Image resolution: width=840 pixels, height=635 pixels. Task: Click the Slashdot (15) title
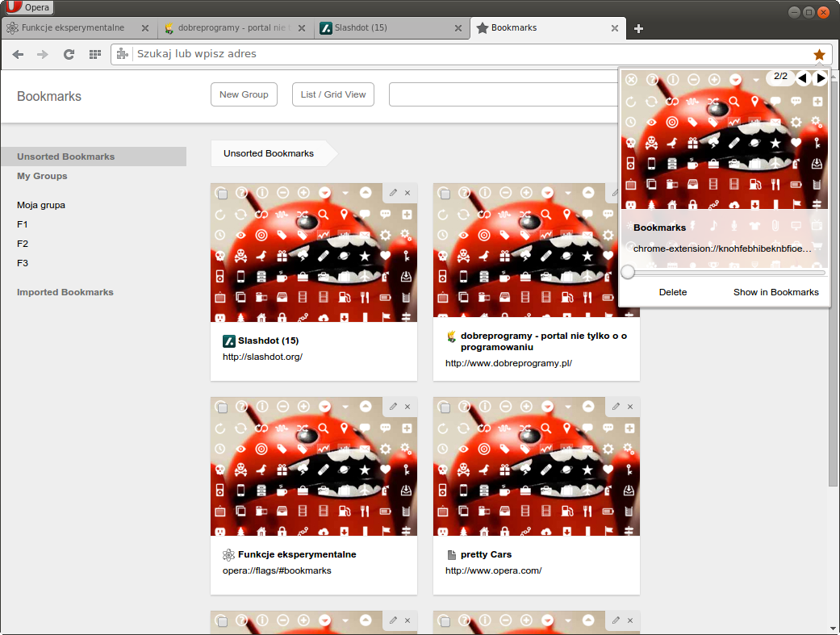269,340
